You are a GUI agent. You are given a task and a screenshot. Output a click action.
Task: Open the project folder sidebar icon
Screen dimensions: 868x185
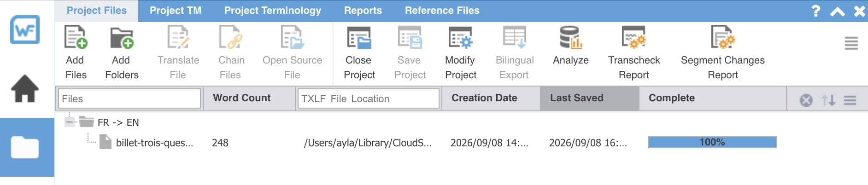coord(25,147)
